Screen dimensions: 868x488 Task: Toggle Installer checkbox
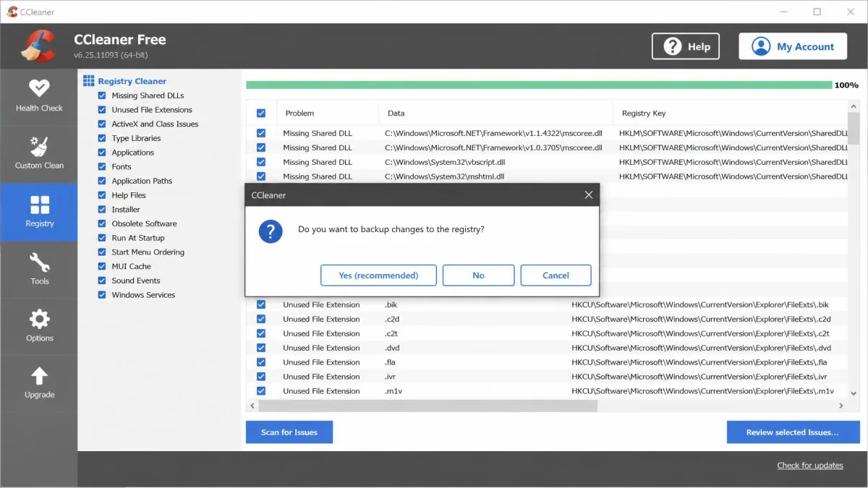102,210
